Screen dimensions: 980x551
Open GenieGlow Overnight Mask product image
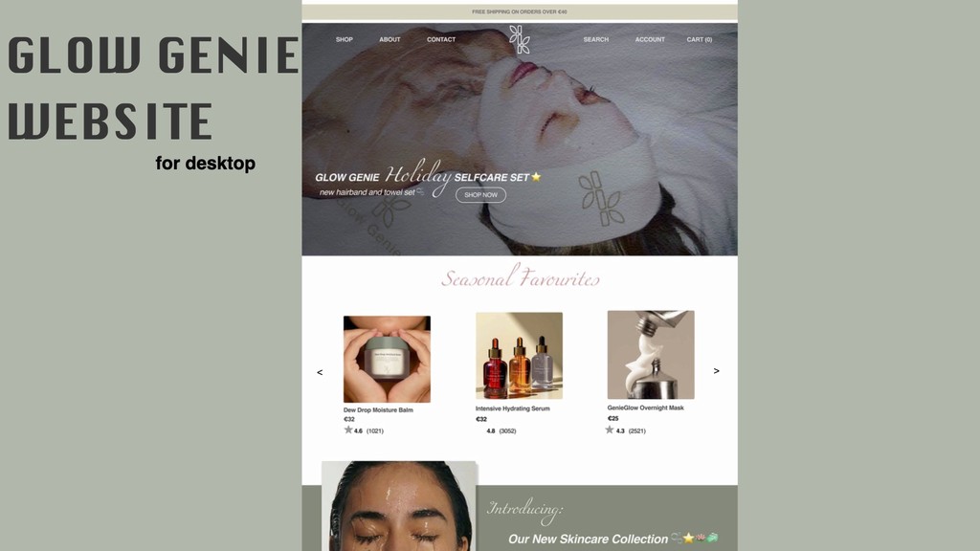point(651,355)
